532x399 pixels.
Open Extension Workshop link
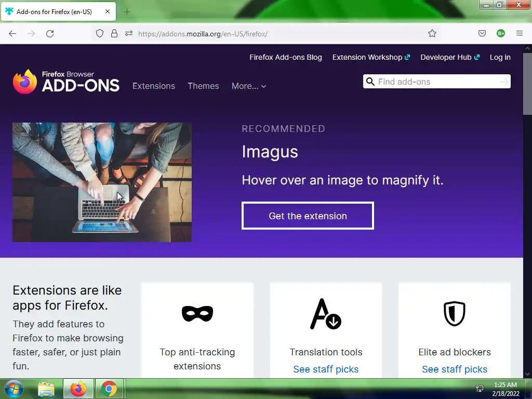[x=371, y=57]
